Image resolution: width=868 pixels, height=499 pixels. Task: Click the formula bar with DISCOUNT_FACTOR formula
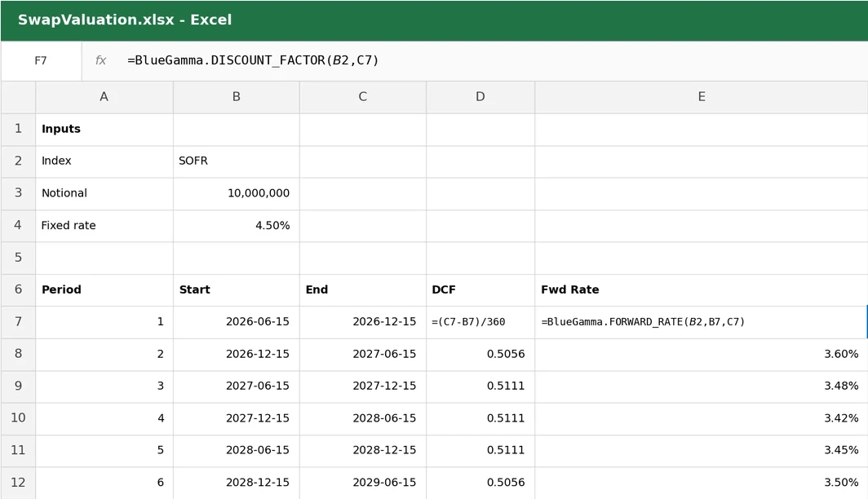pyautogui.click(x=475, y=61)
